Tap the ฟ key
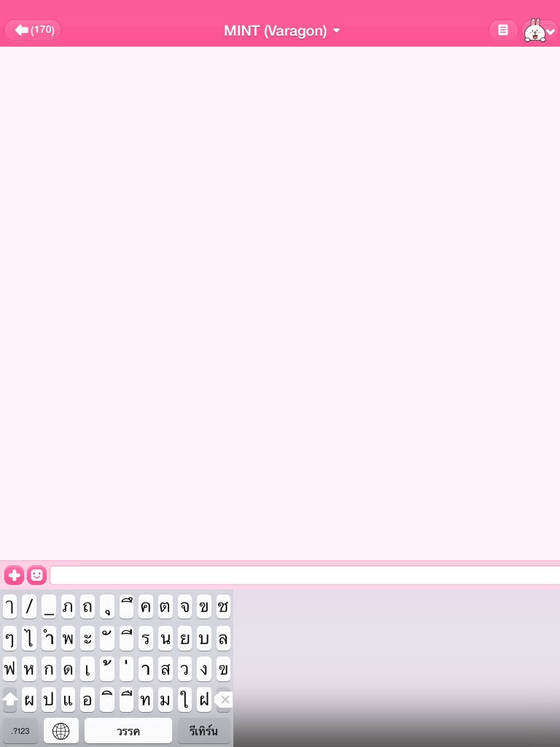The height and width of the screenshot is (747, 560). (x=9, y=669)
